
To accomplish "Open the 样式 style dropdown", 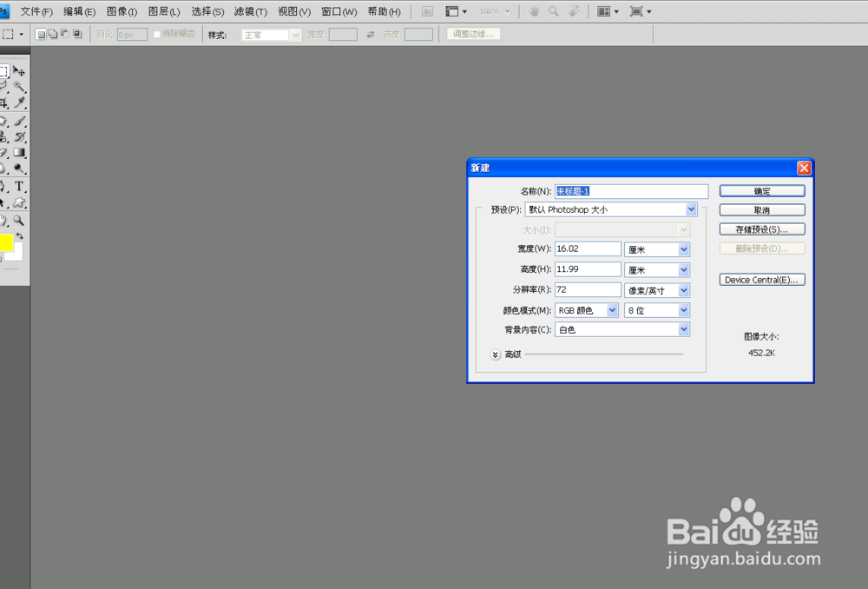I will click(271, 35).
